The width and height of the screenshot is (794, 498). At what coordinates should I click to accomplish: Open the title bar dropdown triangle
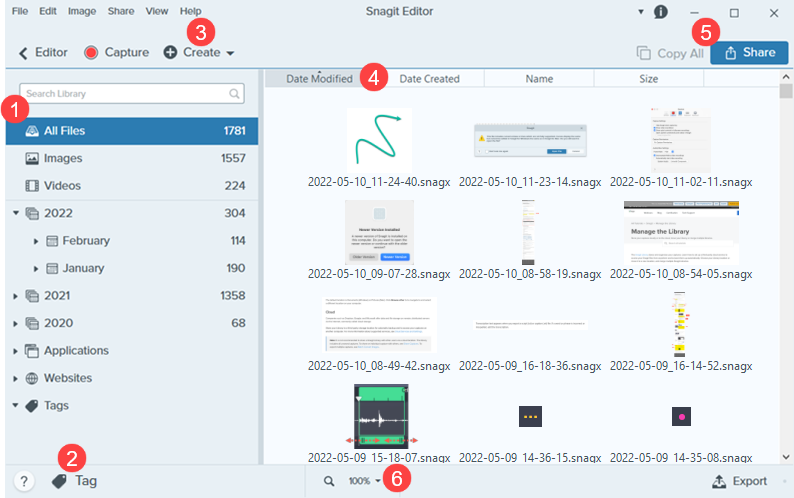tap(641, 12)
